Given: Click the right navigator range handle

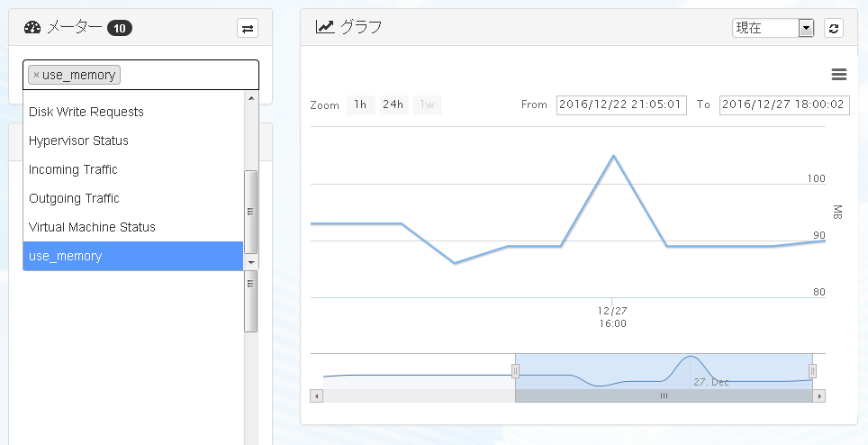Looking at the screenshot, I should (813, 371).
